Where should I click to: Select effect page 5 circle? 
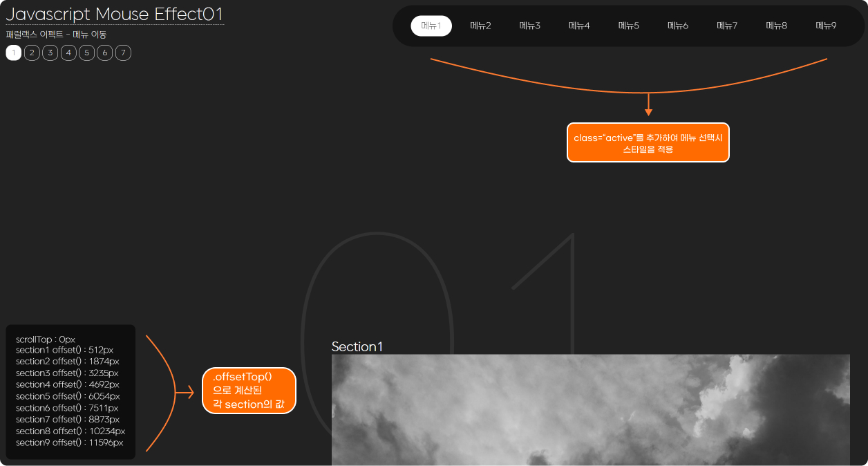pyautogui.click(x=86, y=53)
